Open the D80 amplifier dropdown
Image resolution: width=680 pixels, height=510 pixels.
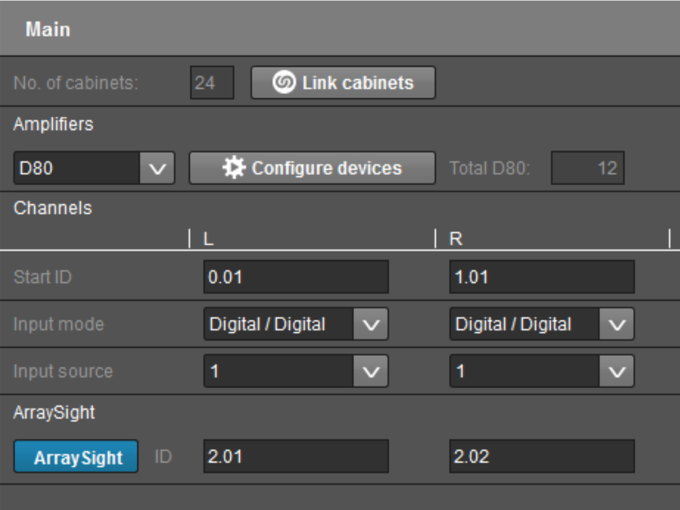point(94,168)
